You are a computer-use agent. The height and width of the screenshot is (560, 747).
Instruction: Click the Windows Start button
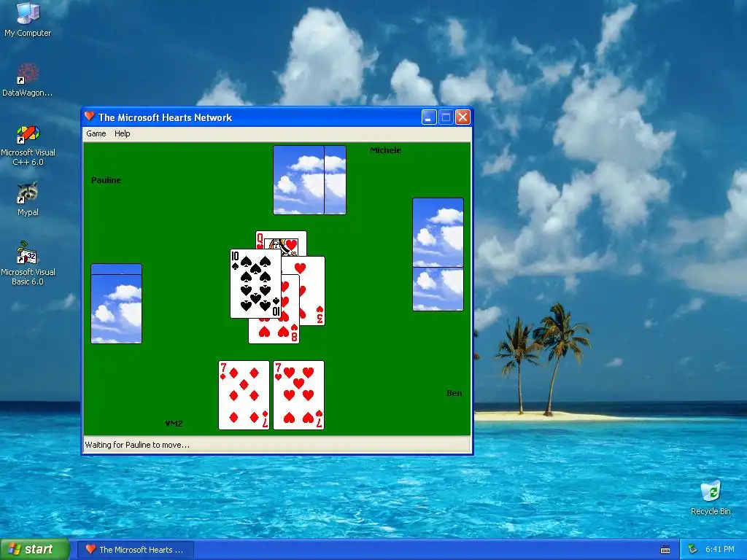coord(35,549)
